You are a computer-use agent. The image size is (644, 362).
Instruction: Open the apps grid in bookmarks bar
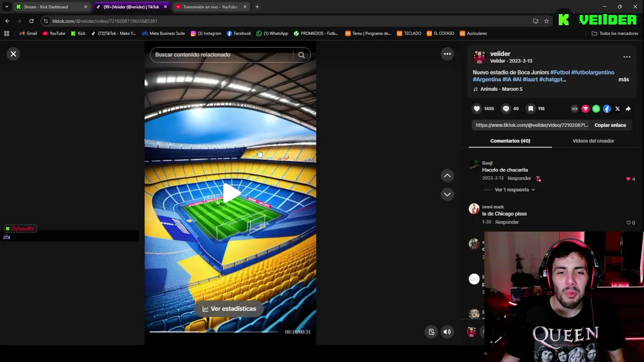(7, 34)
